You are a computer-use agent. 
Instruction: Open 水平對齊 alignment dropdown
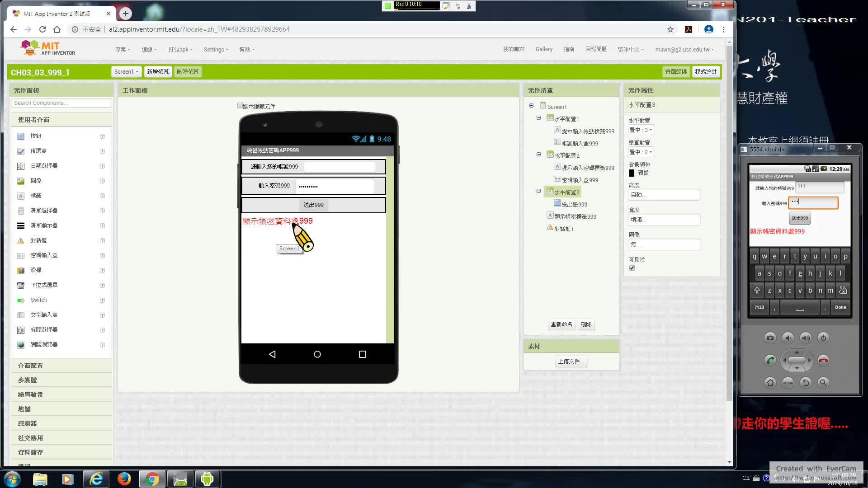click(641, 130)
